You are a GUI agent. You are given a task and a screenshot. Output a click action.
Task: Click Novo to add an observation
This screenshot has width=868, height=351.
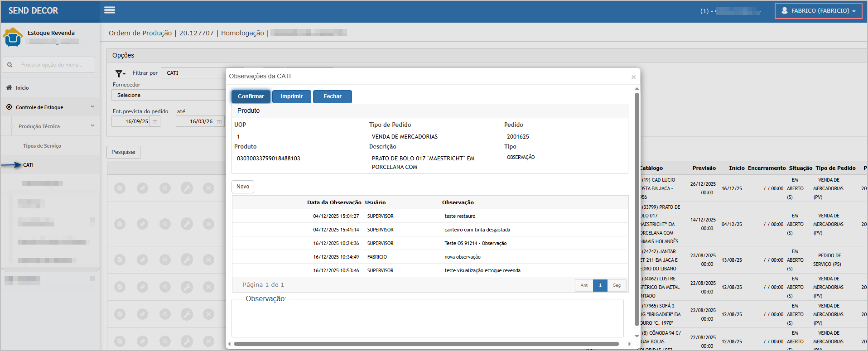(243, 187)
